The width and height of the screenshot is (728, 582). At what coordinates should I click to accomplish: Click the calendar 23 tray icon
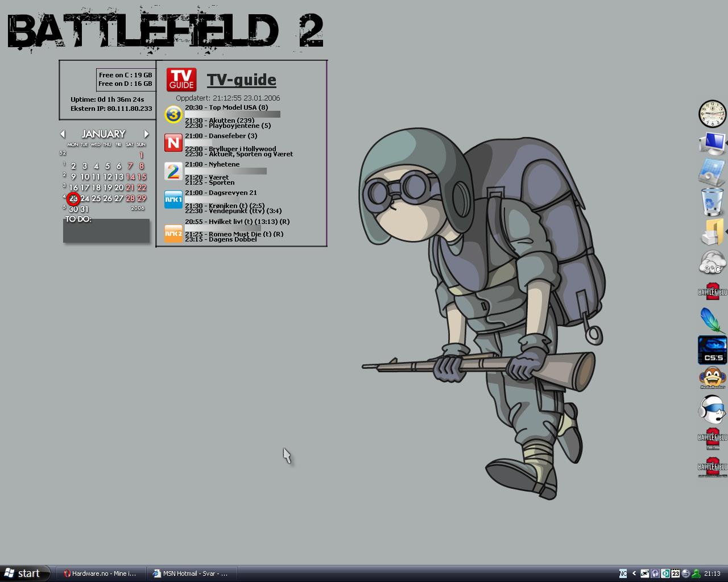coord(675,573)
